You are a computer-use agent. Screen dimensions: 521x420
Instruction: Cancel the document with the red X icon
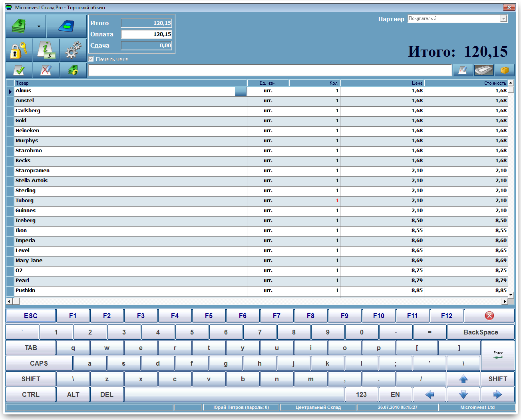(x=46, y=70)
